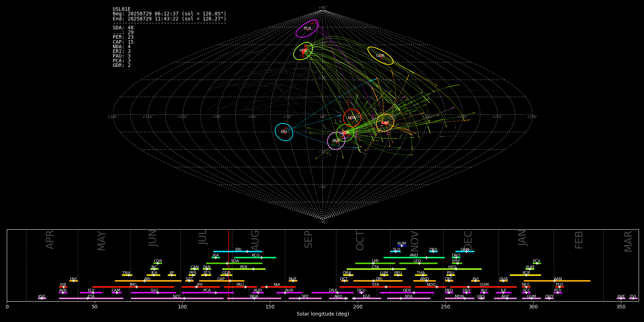Click the orange CAP bar in timeline
The width and height of the screenshot is (644, 322).
pyautogui.click(x=222, y=281)
